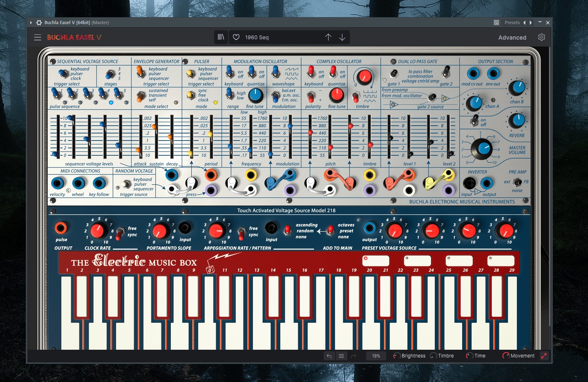588x382 pixels.
Task: Open the gear settings panel beside Advanced
Action: click(x=541, y=37)
